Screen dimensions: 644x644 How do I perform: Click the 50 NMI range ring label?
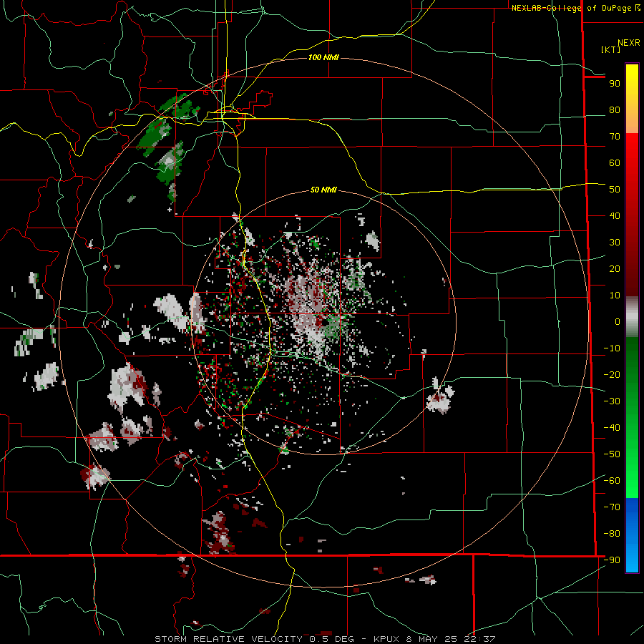(323, 190)
